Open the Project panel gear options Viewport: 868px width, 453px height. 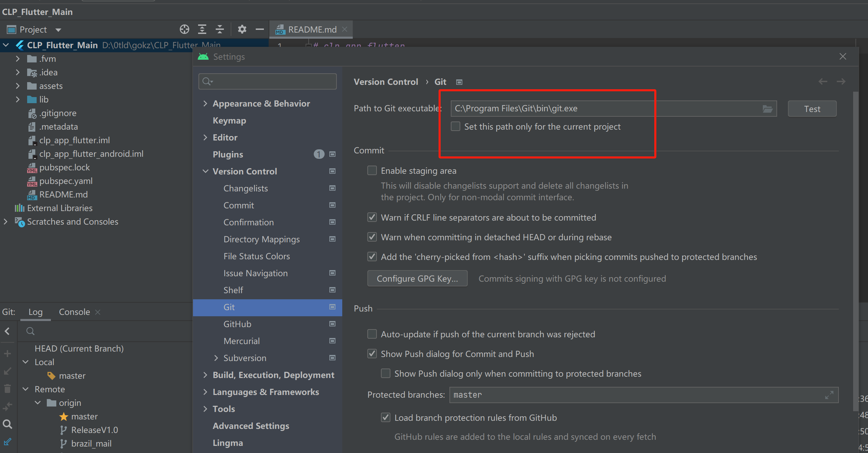click(x=242, y=30)
